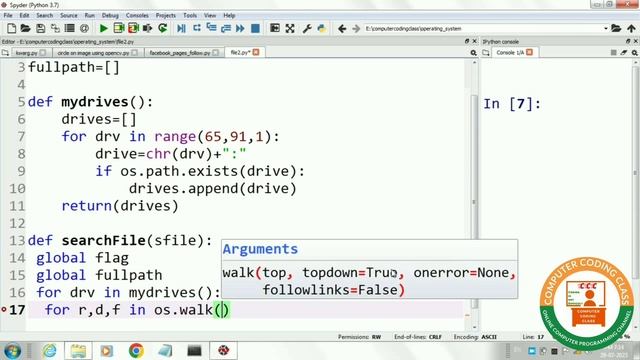Maximize current pane icon
This screenshot has width=640, height=360.
click(275, 28)
